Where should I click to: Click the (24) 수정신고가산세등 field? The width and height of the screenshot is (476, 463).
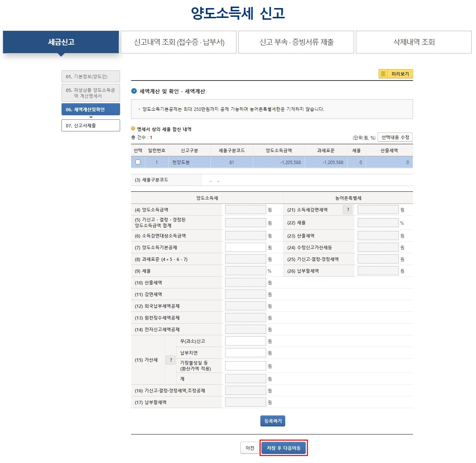[x=378, y=247]
